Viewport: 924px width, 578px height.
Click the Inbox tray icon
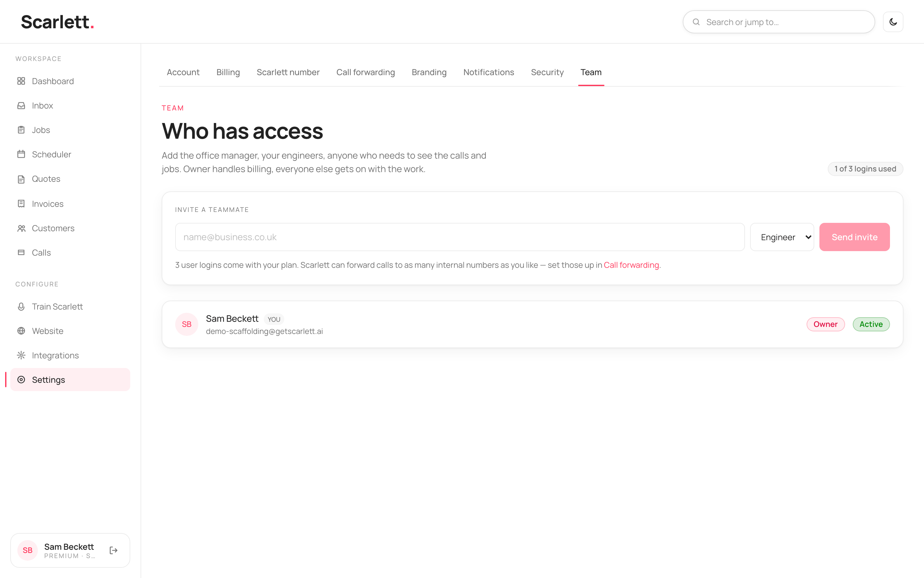click(x=21, y=106)
